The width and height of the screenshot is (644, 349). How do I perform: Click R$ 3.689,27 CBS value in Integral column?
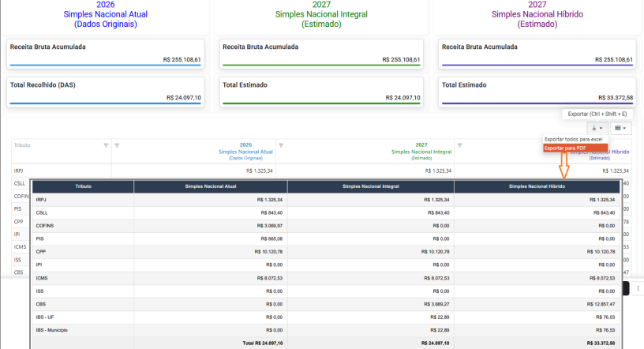(436, 304)
